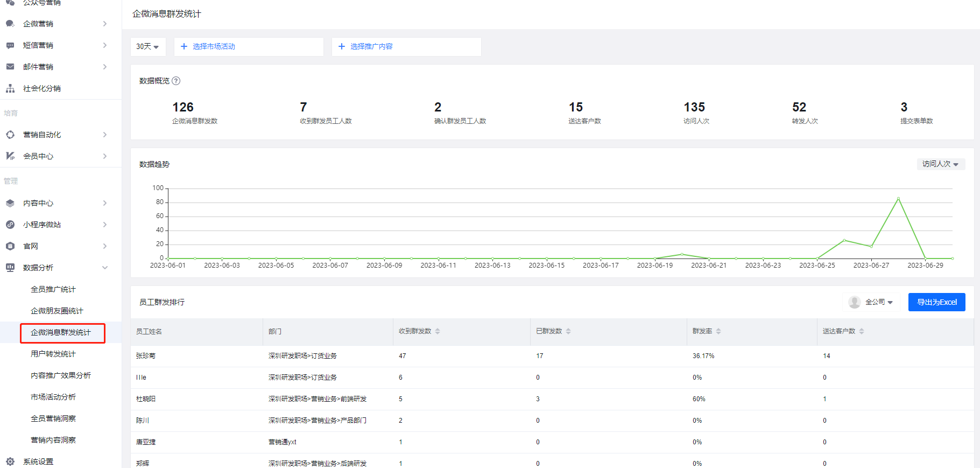
Task: Click the 导出为Excel button
Action: click(937, 302)
